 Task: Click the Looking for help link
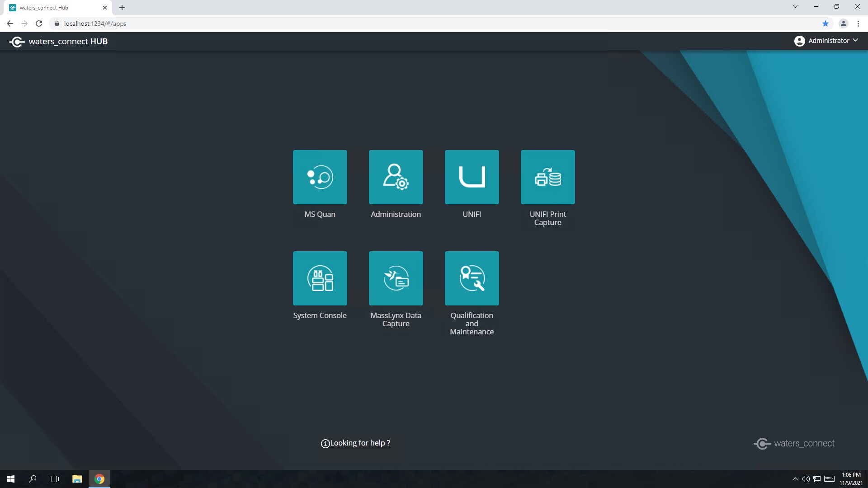tap(359, 443)
